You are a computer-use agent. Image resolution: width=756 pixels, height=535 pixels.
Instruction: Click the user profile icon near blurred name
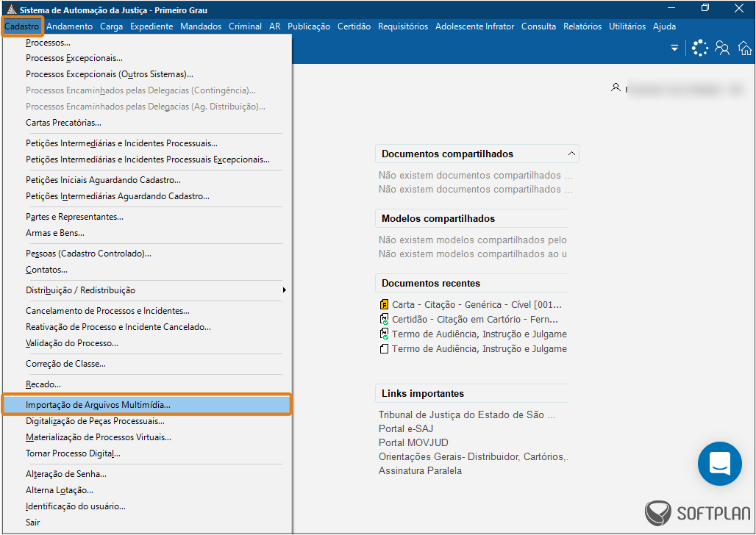616,87
